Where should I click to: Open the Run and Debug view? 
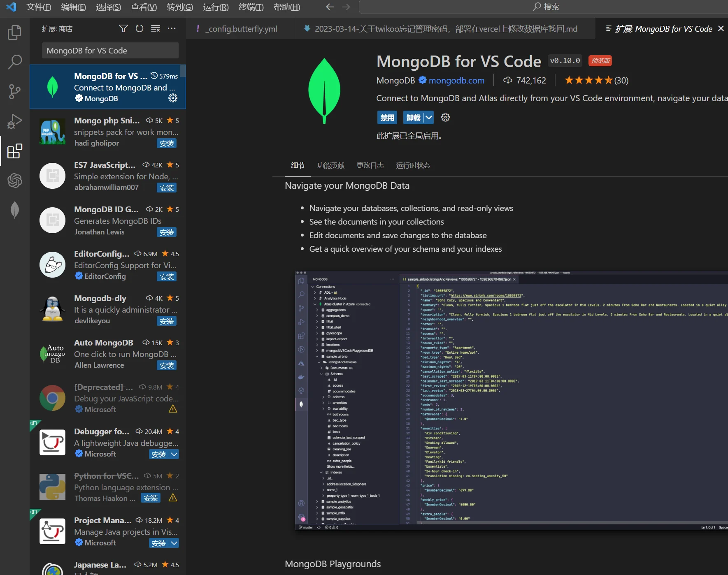pos(15,121)
